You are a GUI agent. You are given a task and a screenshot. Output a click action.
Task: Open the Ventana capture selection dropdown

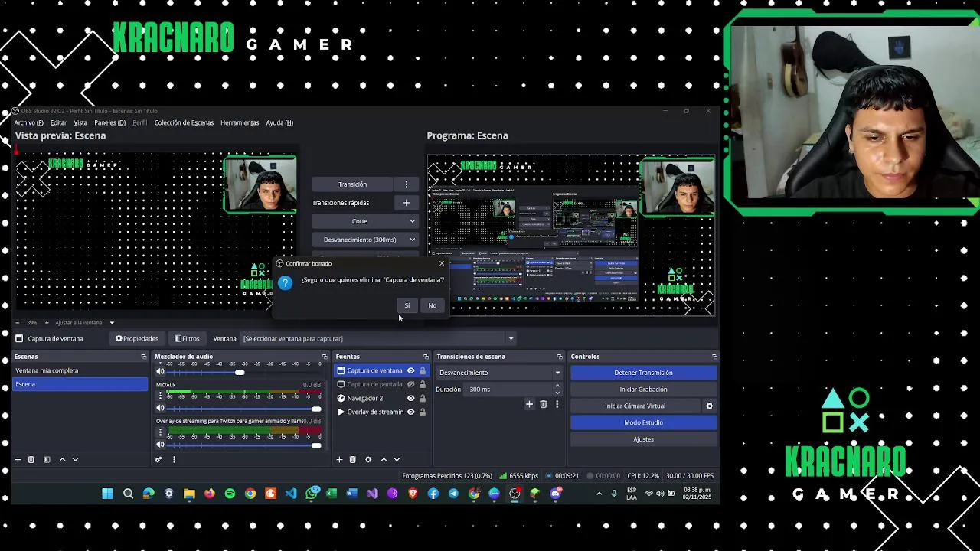tap(378, 338)
